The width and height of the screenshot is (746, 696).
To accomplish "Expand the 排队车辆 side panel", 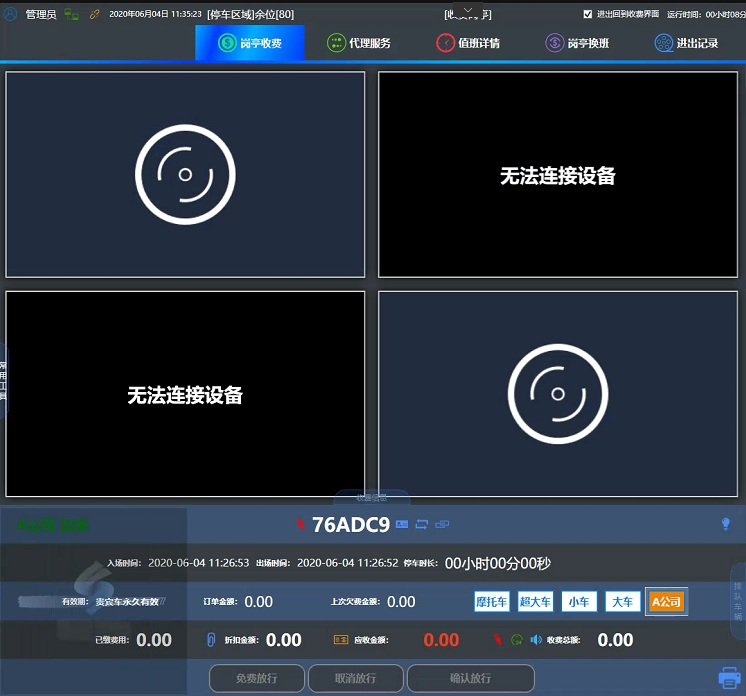I will [x=738, y=600].
